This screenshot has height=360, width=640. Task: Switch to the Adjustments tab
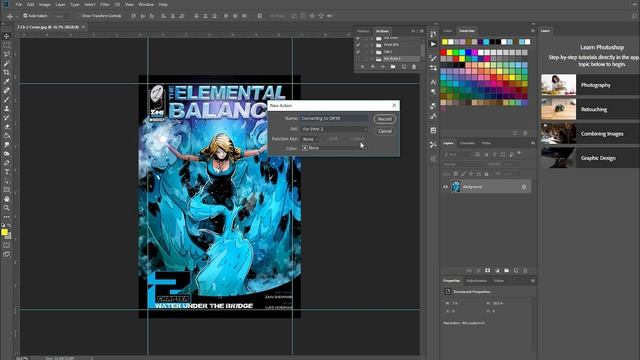point(476,281)
